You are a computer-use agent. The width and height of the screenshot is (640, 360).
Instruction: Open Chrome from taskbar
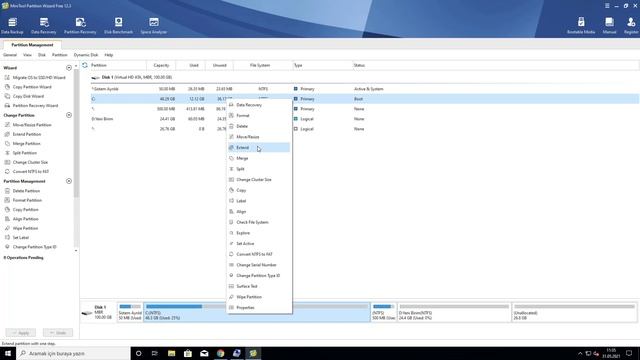click(220, 353)
